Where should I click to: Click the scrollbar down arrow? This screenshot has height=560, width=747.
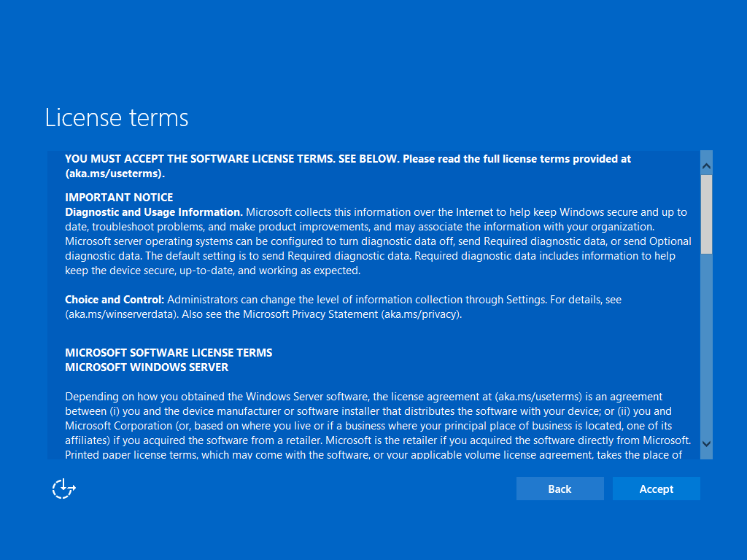(706, 444)
